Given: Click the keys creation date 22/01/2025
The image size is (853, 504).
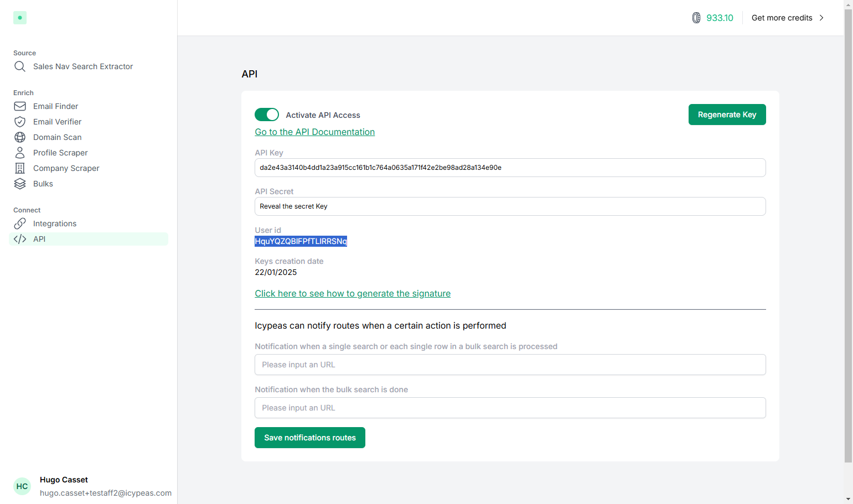Looking at the screenshot, I should [276, 272].
